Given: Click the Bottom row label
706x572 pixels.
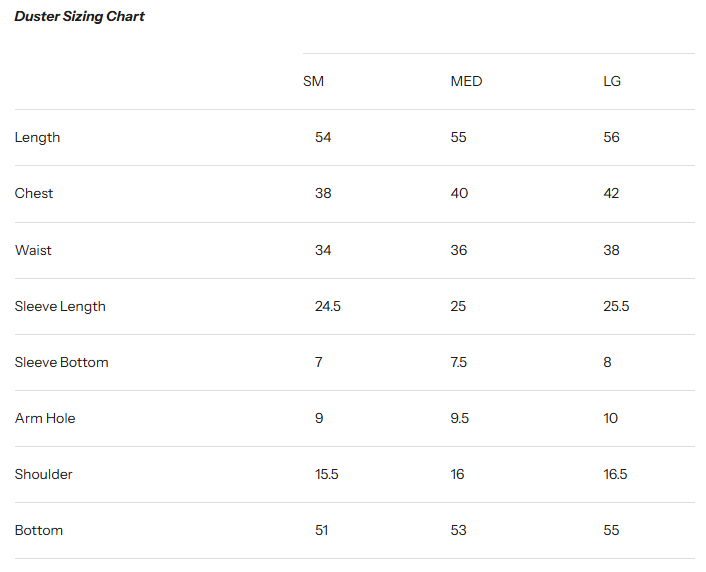Looking at the screenshot, I should 39,530.
